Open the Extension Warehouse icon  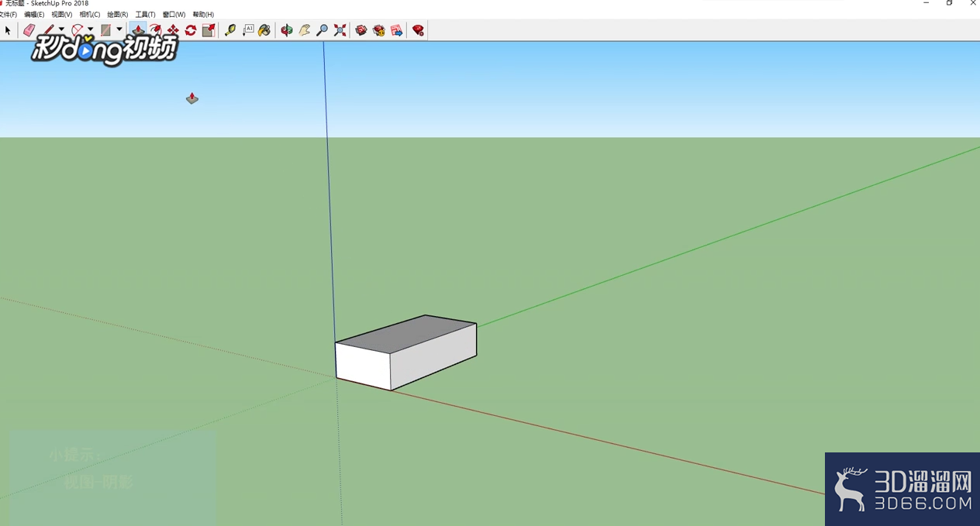(x=379, y=30)
